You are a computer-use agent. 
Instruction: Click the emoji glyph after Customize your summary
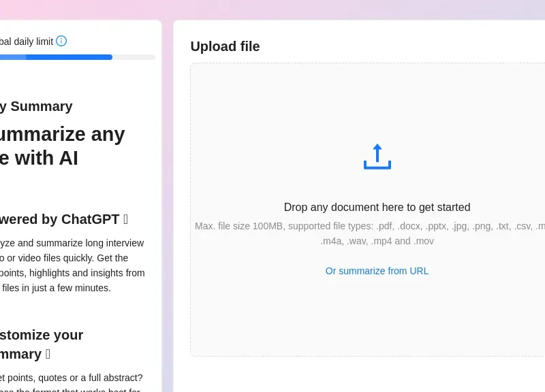pos(48,354)
